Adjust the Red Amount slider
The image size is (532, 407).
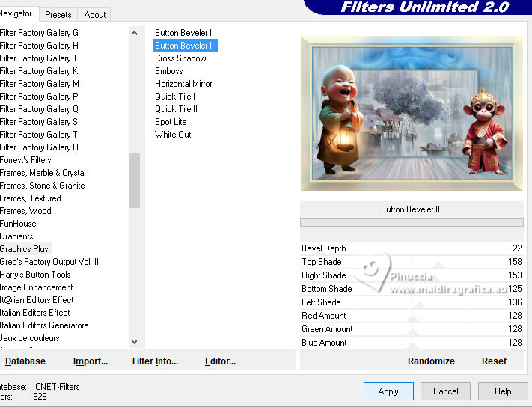(412, 316)
